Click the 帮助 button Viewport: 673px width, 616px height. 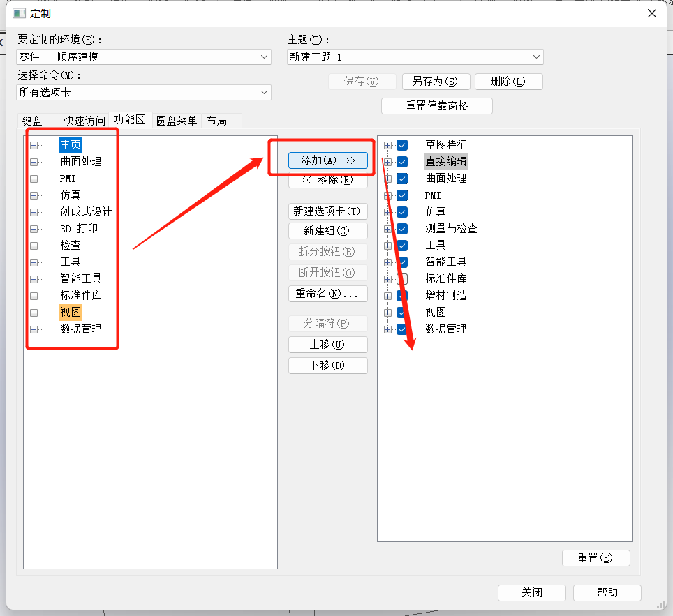tap(607, 593)
